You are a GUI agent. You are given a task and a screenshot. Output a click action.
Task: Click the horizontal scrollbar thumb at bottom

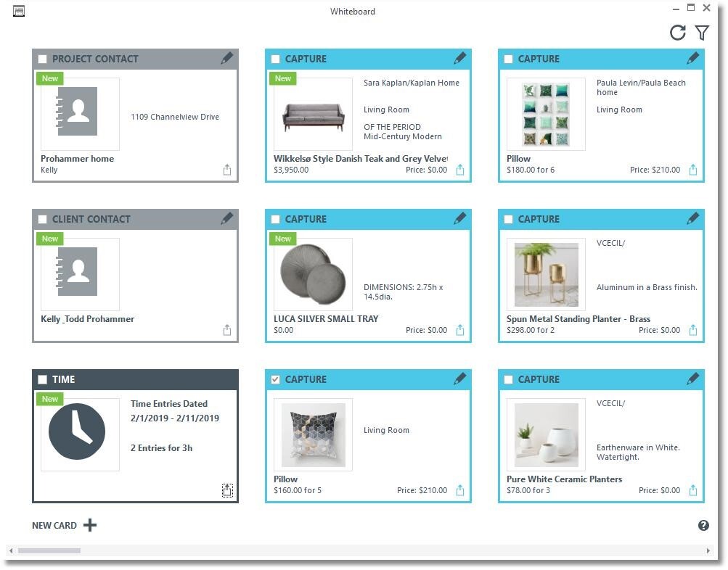pyautogui.click(x=49, y=551)
